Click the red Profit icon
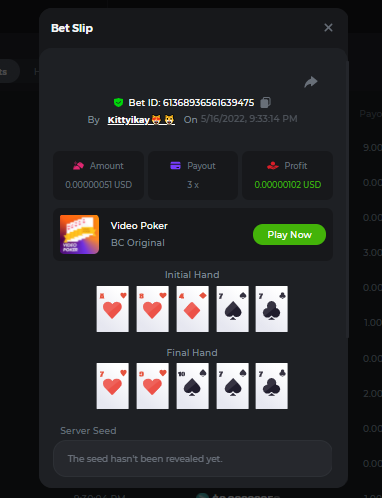382x498 pixels. 273,165
